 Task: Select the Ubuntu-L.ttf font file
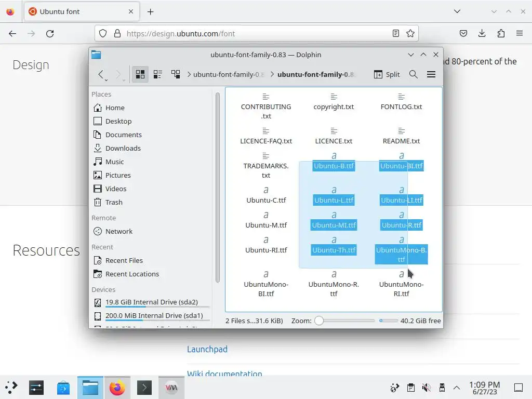(334, 195)
